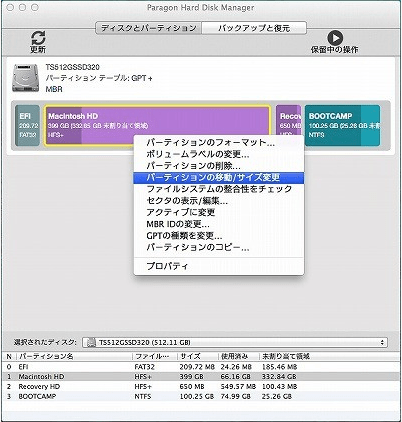The width and height of the screenshot is (402, 422).
Task: Choose セクタの表示/編集... menu item
Action: pos(219,201)
